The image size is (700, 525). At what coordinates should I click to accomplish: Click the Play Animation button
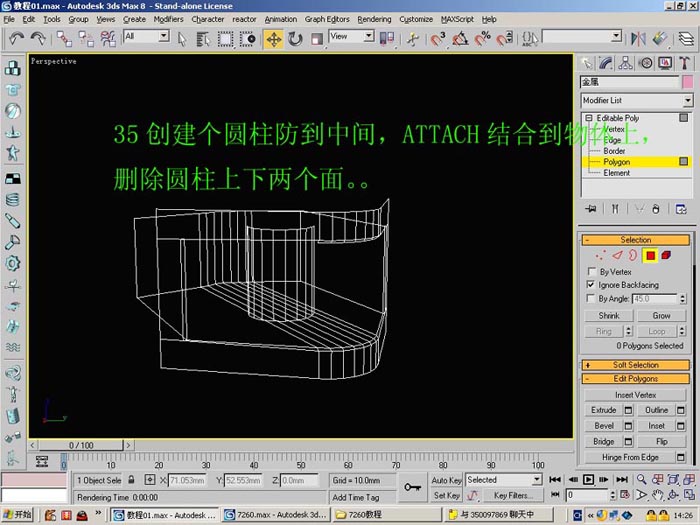coord(588,480)
